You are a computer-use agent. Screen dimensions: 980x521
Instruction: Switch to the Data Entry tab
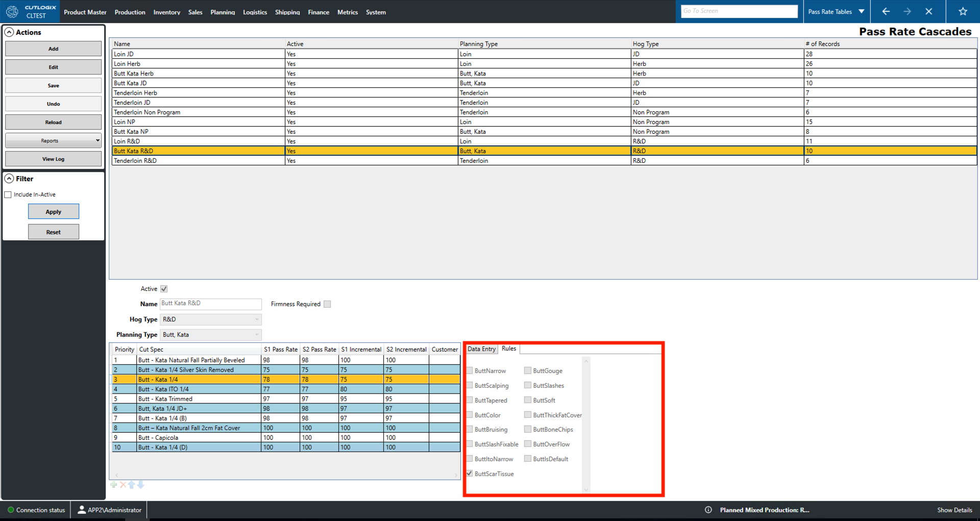coord(481,349)
